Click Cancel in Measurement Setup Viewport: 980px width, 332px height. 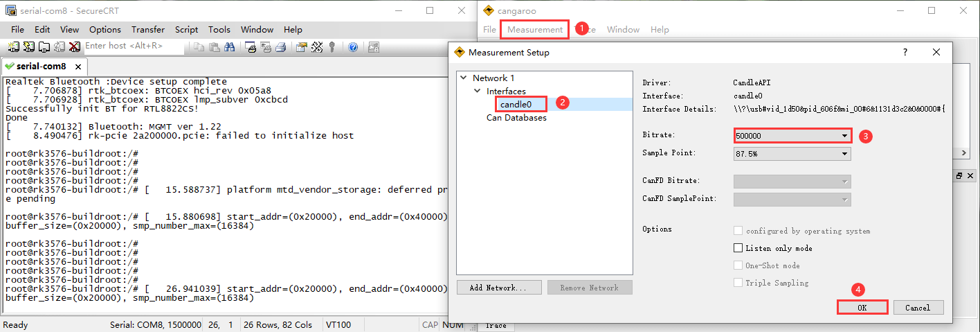[x=918, y=307]
